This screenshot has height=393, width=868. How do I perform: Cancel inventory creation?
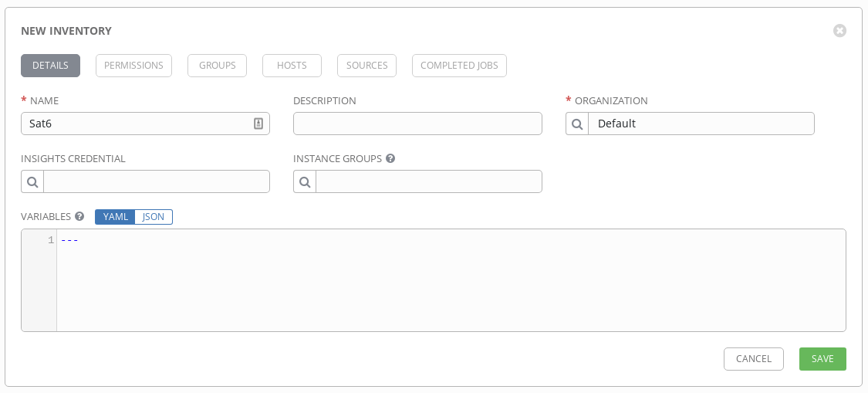tap(753, 358)
